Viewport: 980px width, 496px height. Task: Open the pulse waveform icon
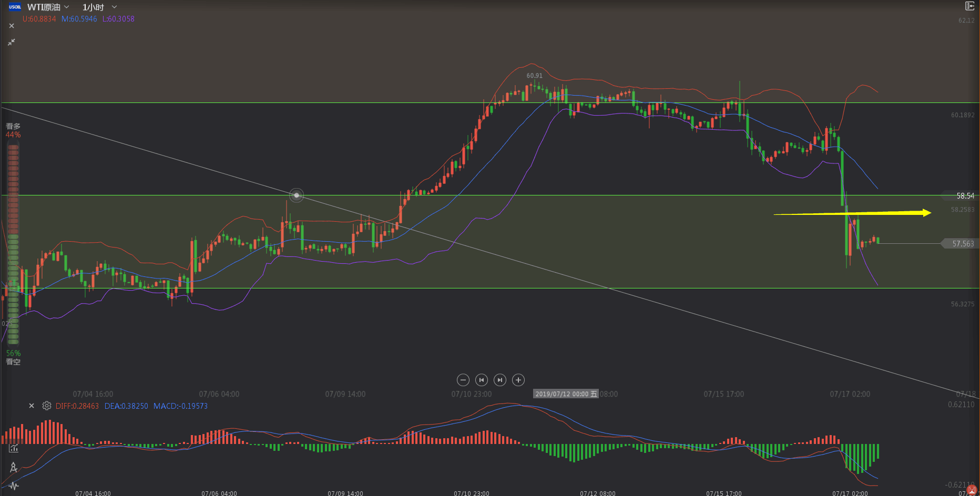tap(14, 485)
